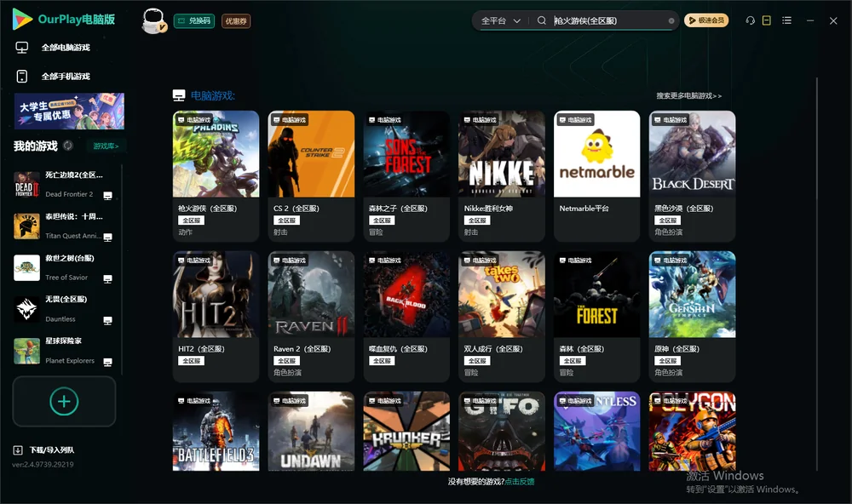Click the refresh icon next to 我的游戏
The image size is (852, 504).
[x=68, y=146]
